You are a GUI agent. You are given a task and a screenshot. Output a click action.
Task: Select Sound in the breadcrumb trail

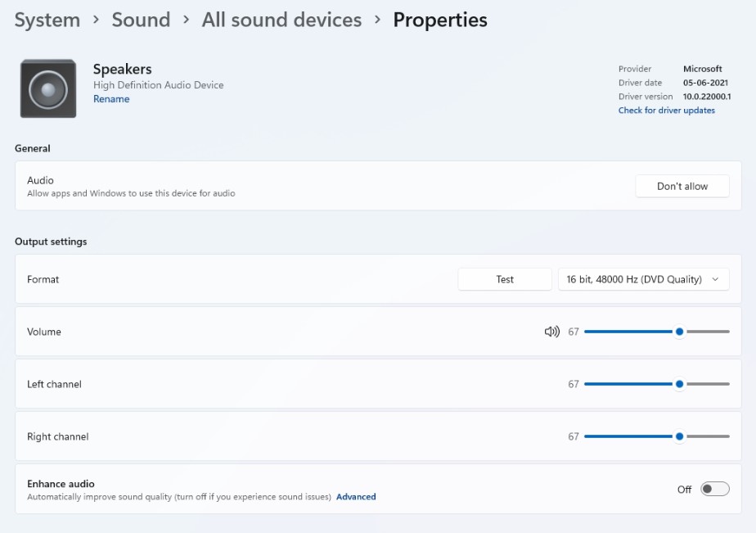click(141, 20)
